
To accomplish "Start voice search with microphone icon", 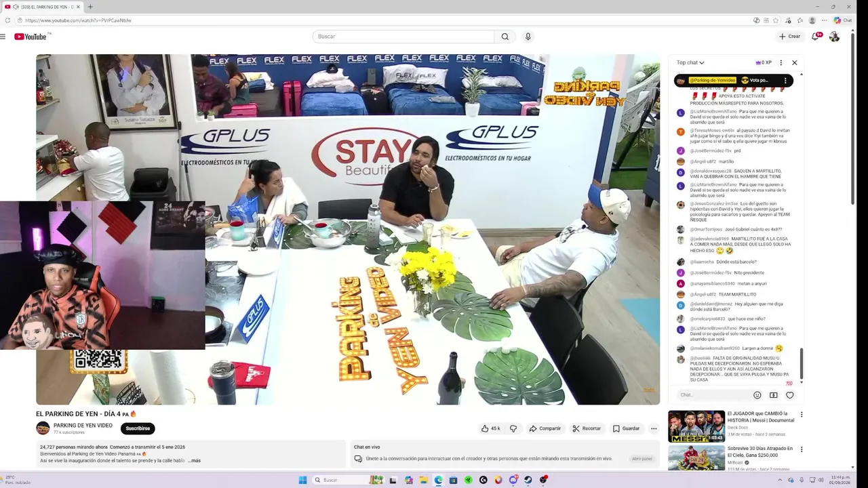I will pos(528,37).
